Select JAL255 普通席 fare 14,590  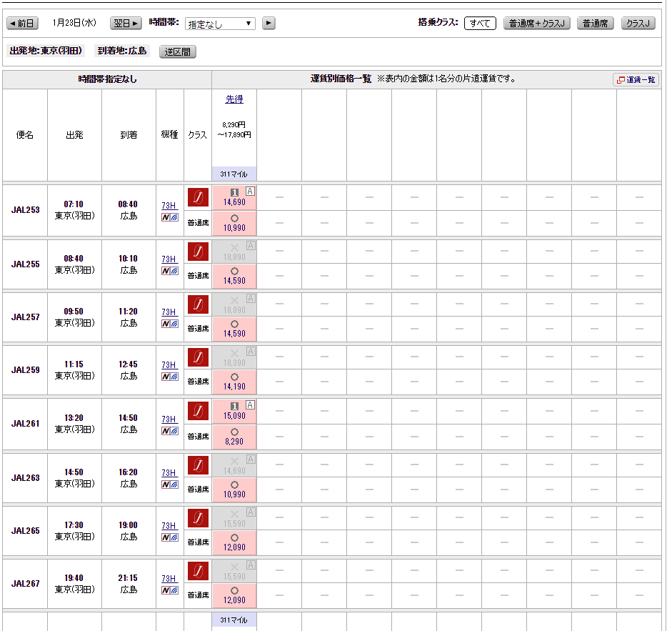coord(234,277)
